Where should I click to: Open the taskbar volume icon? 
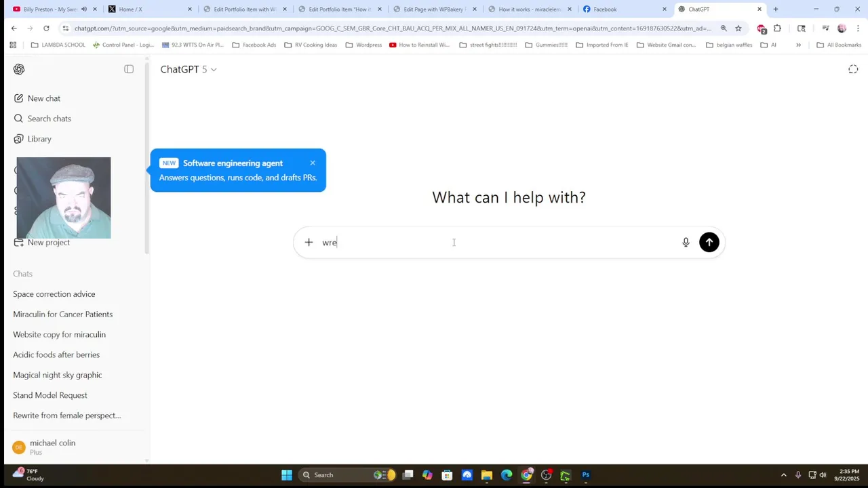point(823,475)
